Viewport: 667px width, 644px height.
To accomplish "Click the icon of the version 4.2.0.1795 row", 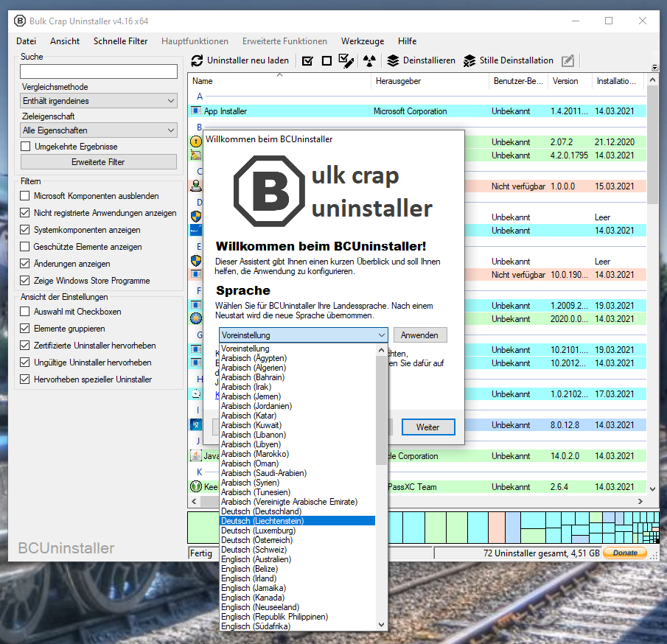I will coord(195,155).
